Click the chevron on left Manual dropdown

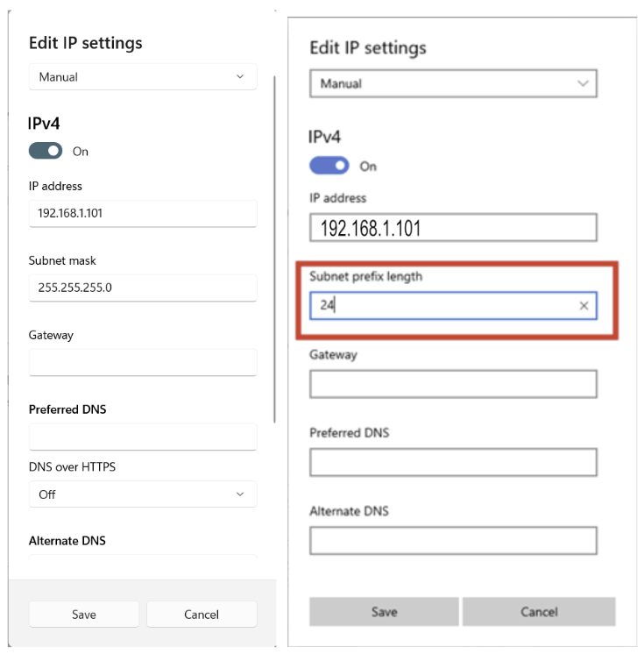point(240,76)
